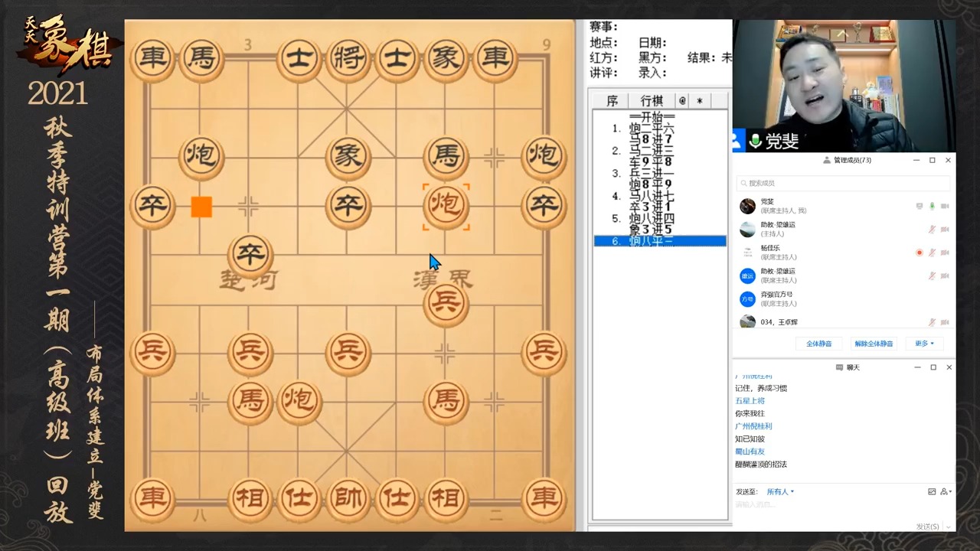
Task: Select the red horse 馬 next to the red cannon
Action: coord(250,401)
